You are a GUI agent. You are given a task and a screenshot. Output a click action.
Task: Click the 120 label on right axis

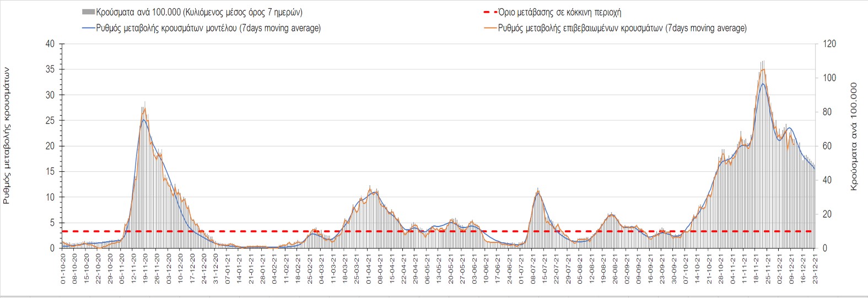[829, 44]
